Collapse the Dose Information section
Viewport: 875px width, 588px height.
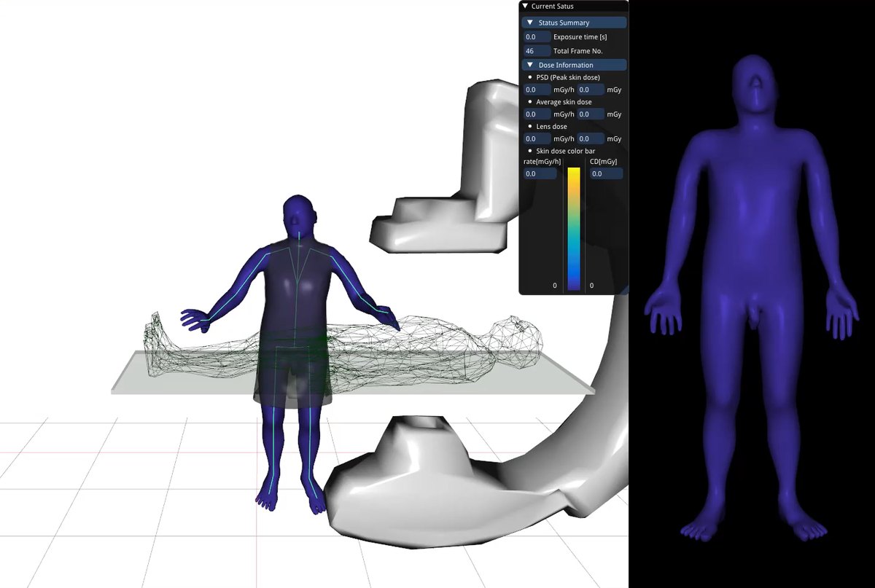pyautogui.click(x=530, y=65)
